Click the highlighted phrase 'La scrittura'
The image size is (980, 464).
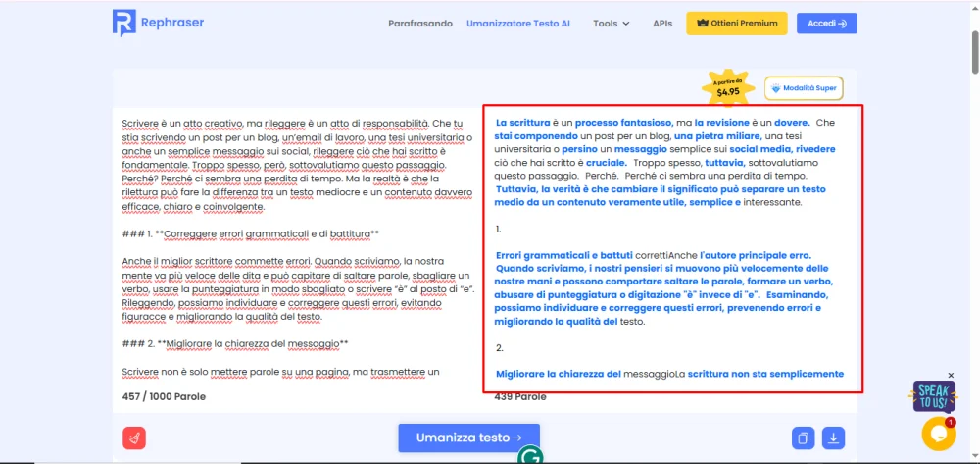522,122
